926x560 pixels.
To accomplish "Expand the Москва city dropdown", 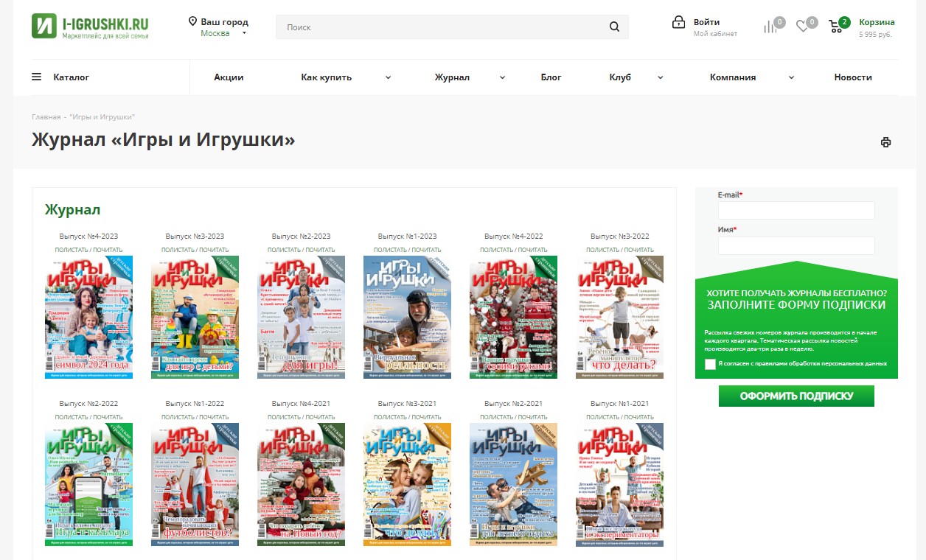I will click(x=244, y=33).
